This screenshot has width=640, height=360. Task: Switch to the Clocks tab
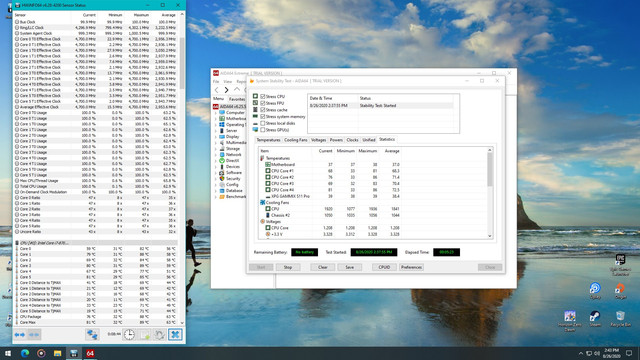pos(352,140)
